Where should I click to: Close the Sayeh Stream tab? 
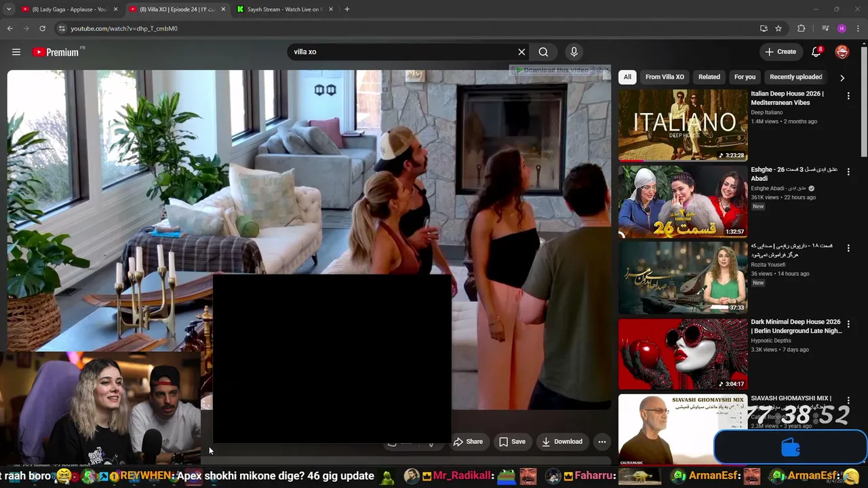tap(330, 9)
